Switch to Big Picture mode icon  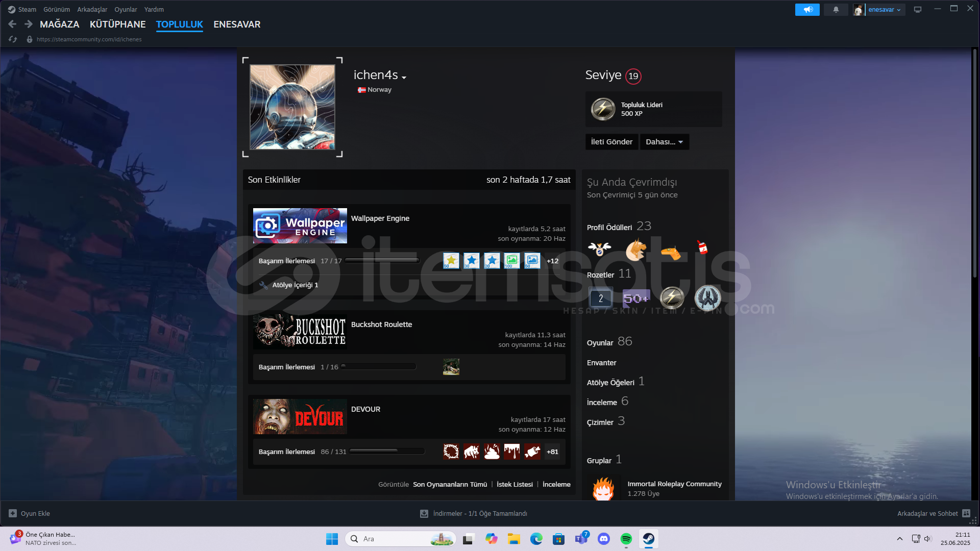point(918,10)
